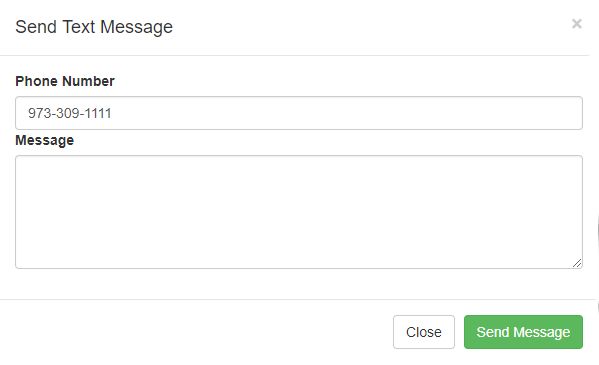The width and height of the screenshot is (599, 365).
Task: Click the Send Text Message heading
Action: [x=94, y=27]
